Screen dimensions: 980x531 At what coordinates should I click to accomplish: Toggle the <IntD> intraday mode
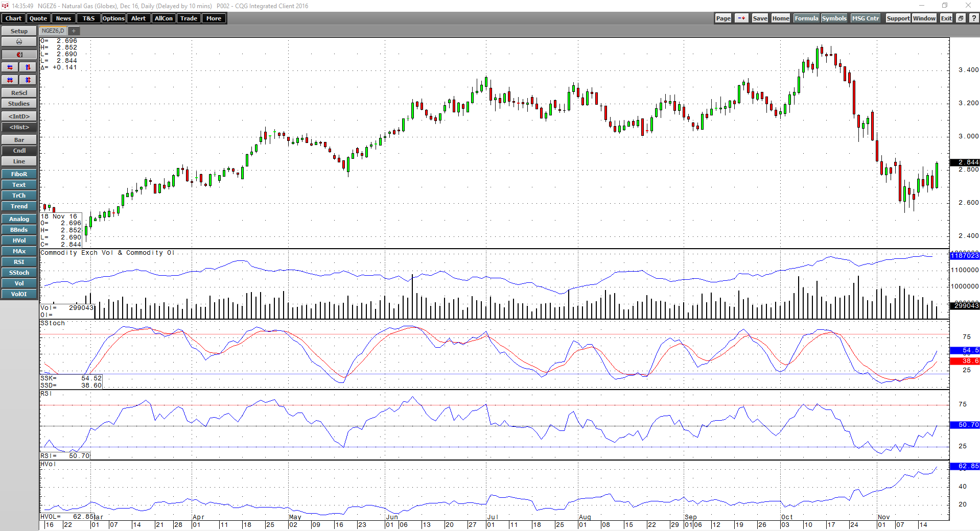pyautogui.click(x=19, y=116)
